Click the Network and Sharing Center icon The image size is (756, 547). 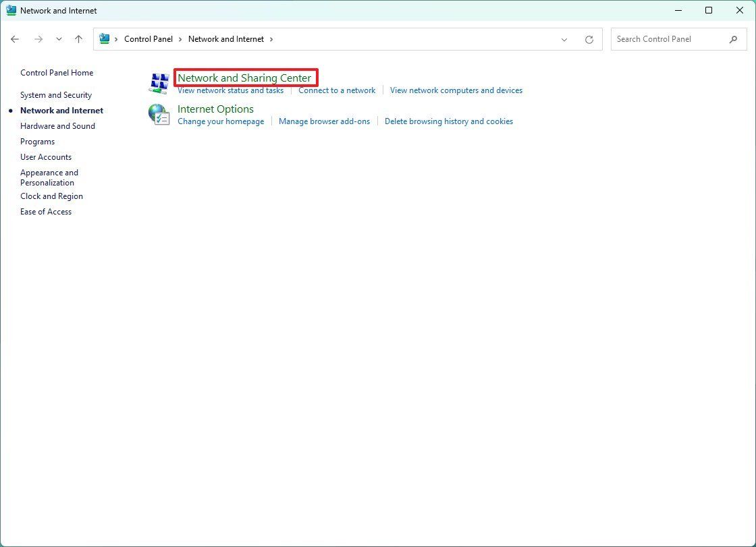pos(159,83)
